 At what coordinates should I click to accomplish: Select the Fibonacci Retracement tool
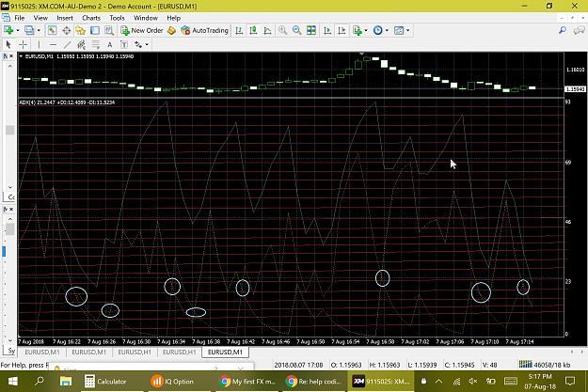96,44
